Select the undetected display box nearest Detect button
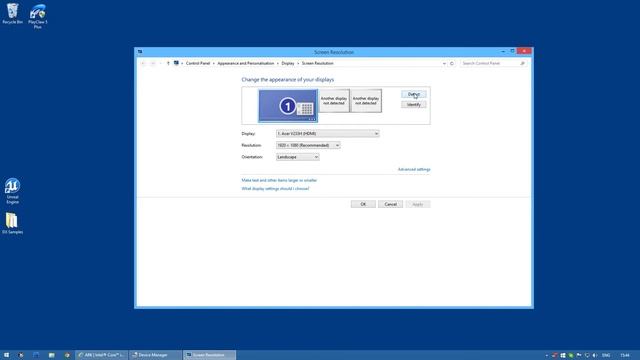Image resolution: width=640 pixels, height=360 pixels. tap(366, 101)
